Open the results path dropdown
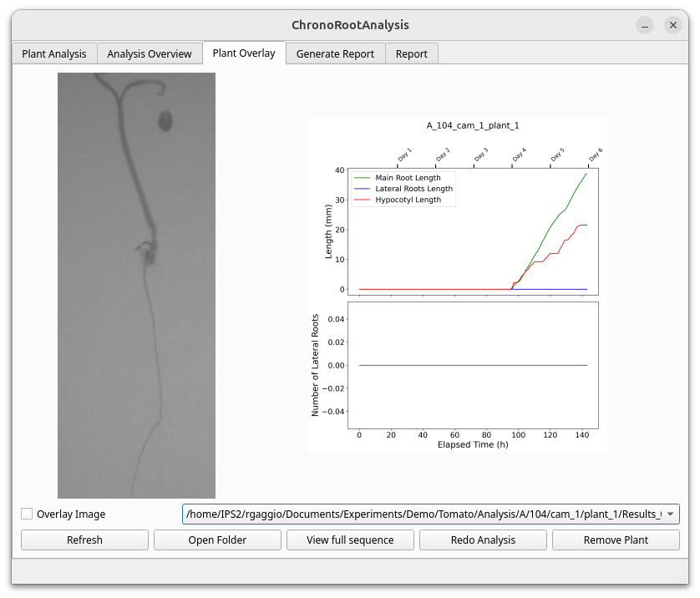 pos(669,514)
